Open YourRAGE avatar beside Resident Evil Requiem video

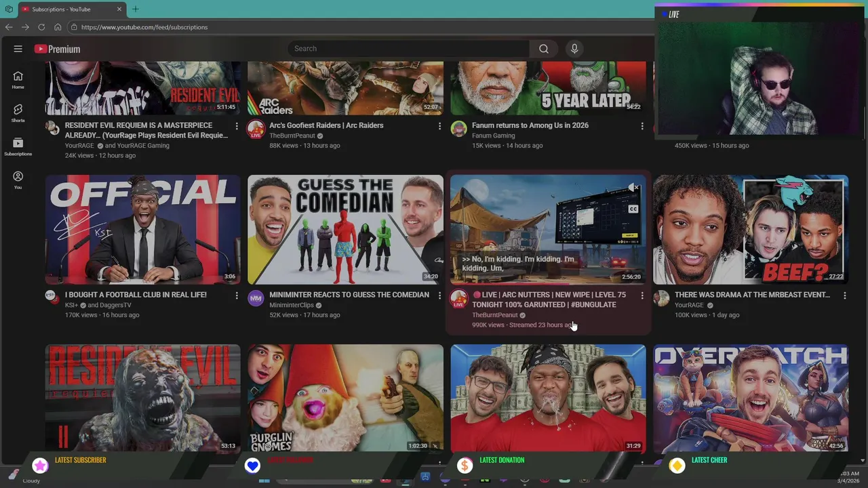[x=52, y=128]
